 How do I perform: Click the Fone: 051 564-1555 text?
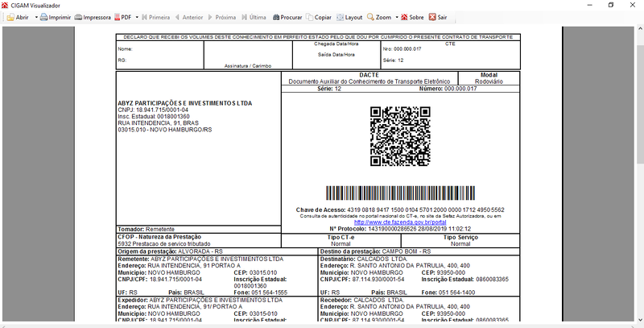(x=260, y=293)
